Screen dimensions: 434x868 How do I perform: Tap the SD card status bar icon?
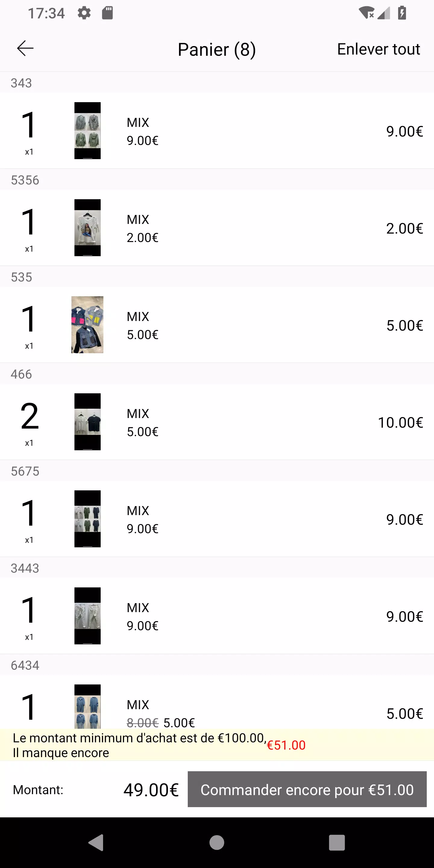click(108, 13)
